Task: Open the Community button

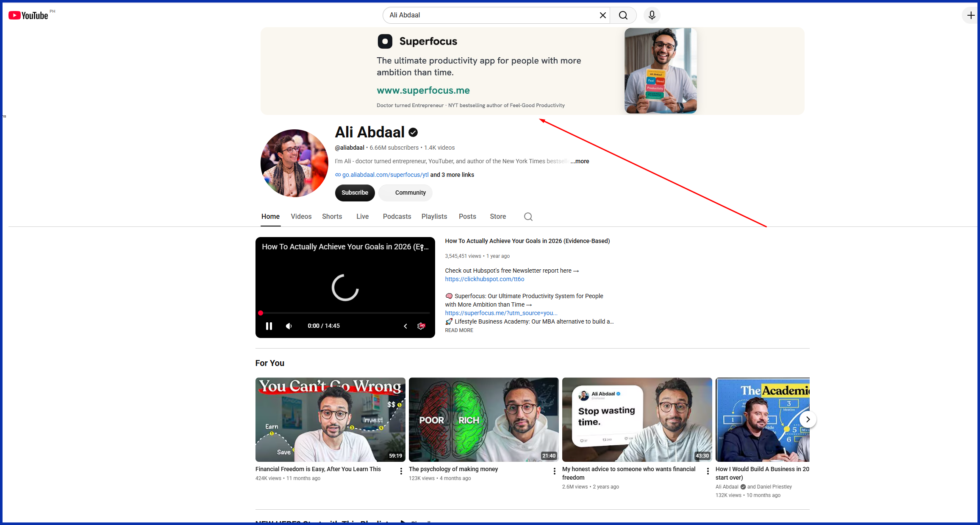Action: point(405,193)
